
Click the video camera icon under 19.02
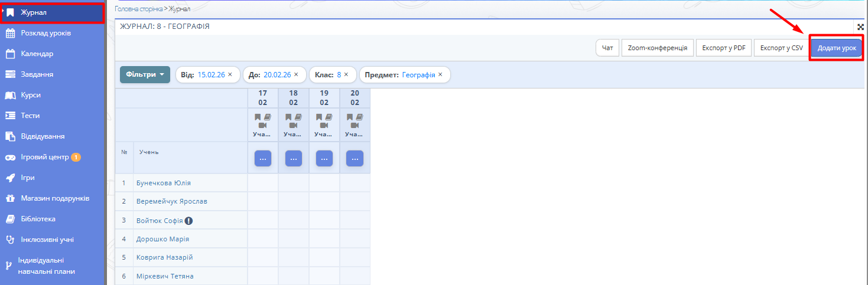coord(324,125)
